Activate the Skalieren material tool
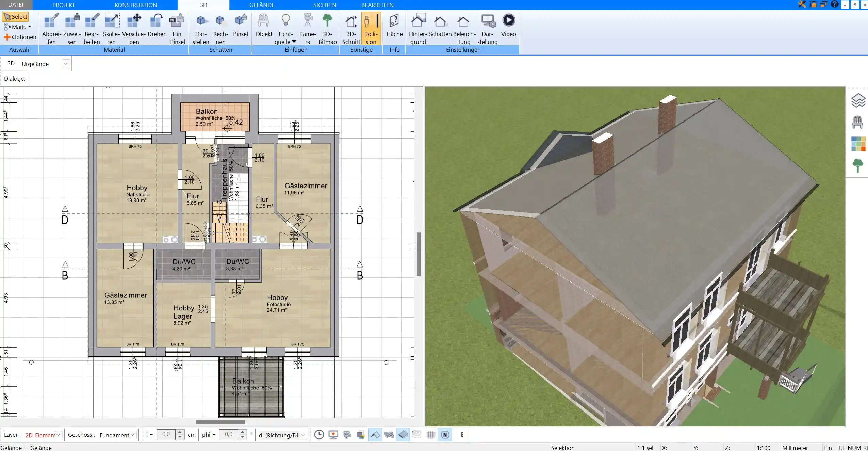The image size is (868, 451). [112, 29]
